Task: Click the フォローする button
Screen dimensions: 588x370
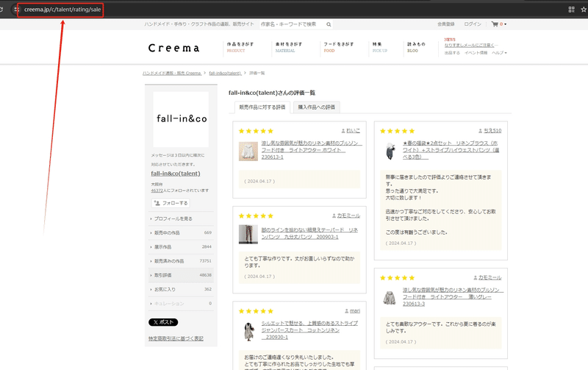Action: 171,203
